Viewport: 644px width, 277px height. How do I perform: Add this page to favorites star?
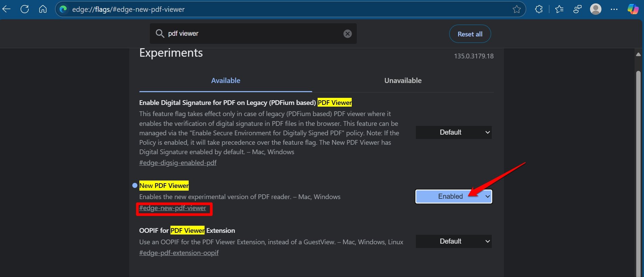pos(516,9)
